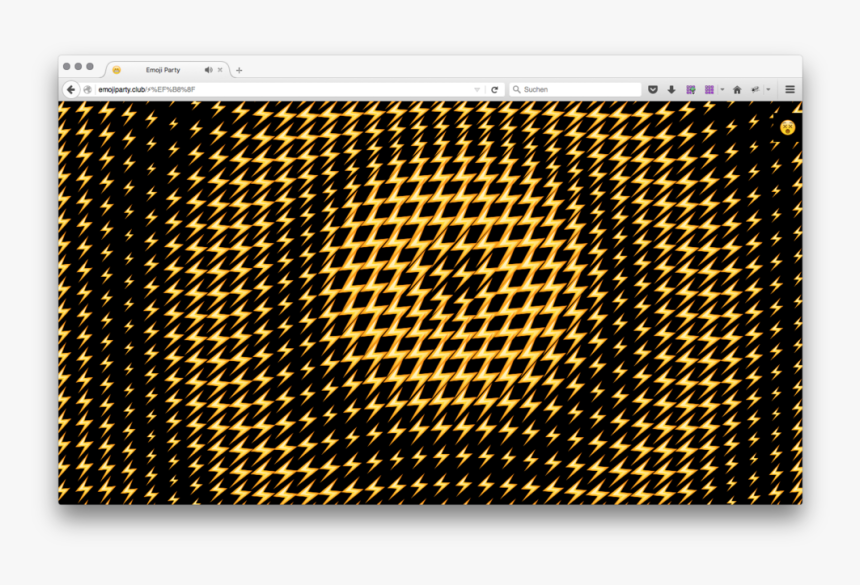The width and height of the screenshot is (860, 585).
Task: Click the dizzy face emoji on the page
Action: [x=788, y=127]
